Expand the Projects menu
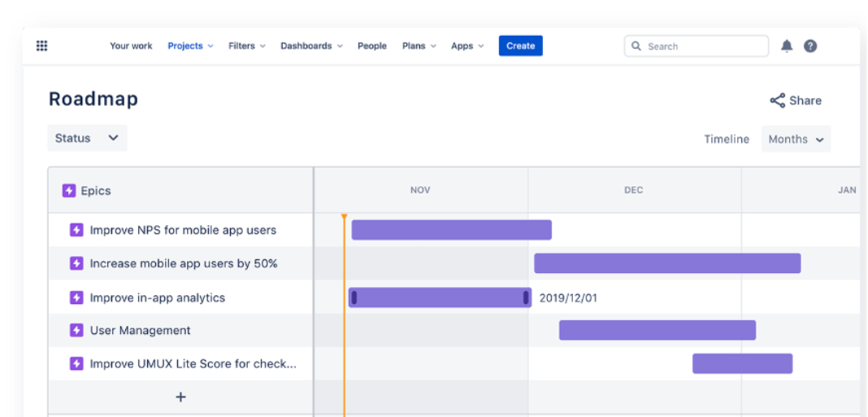This screenshot has height=417, width=868. click(190, 46)
